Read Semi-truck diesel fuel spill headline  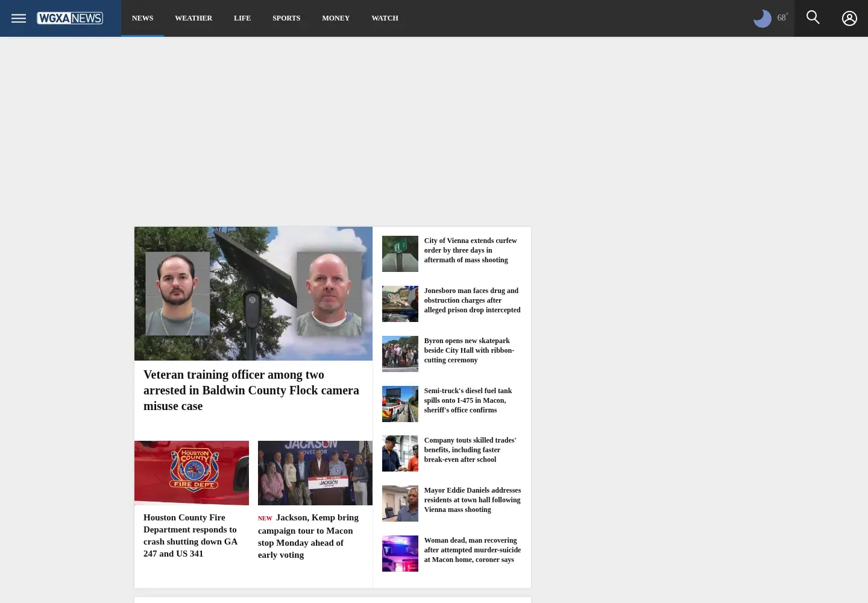pyautogui.click(x=468, y=400)
